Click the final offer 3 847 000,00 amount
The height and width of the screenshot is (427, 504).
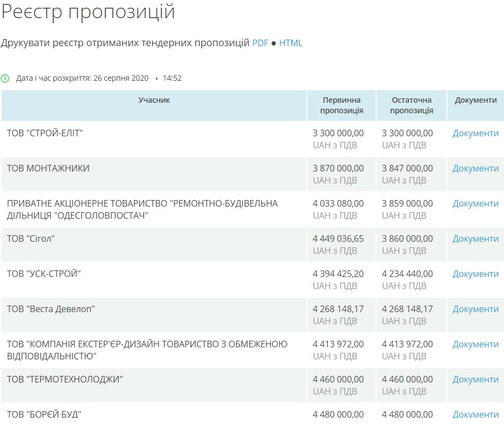(x=407, y=168)
